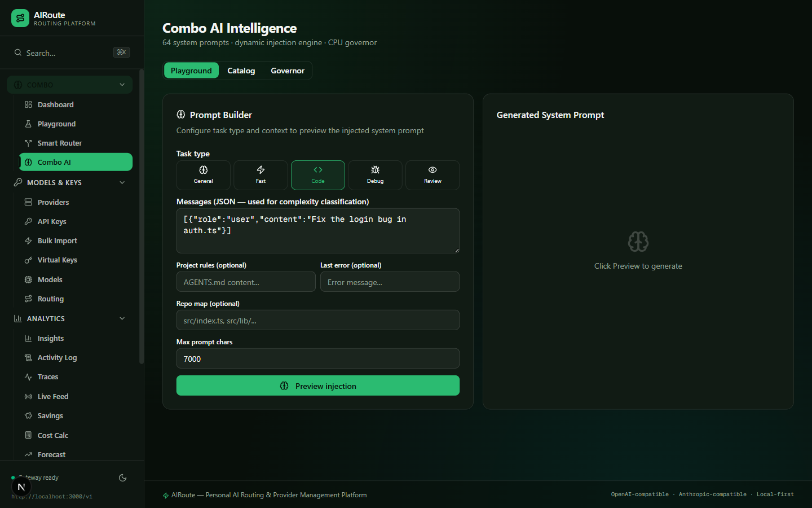Click the 'OpenAI-compatible' footer text
This screenshot has width=812, height=508.
click(640, 494)
